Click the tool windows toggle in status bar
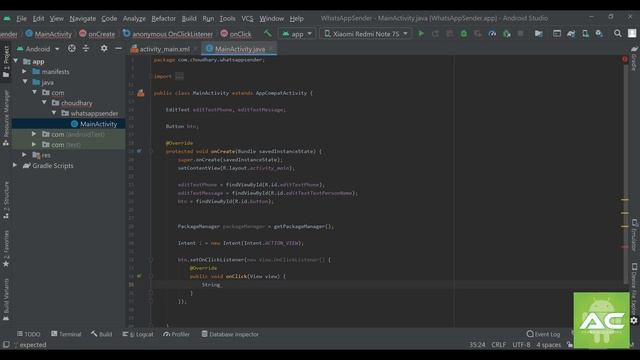Image resolution: width=640 pixels, height=360 pixels. tap(6, 345)
